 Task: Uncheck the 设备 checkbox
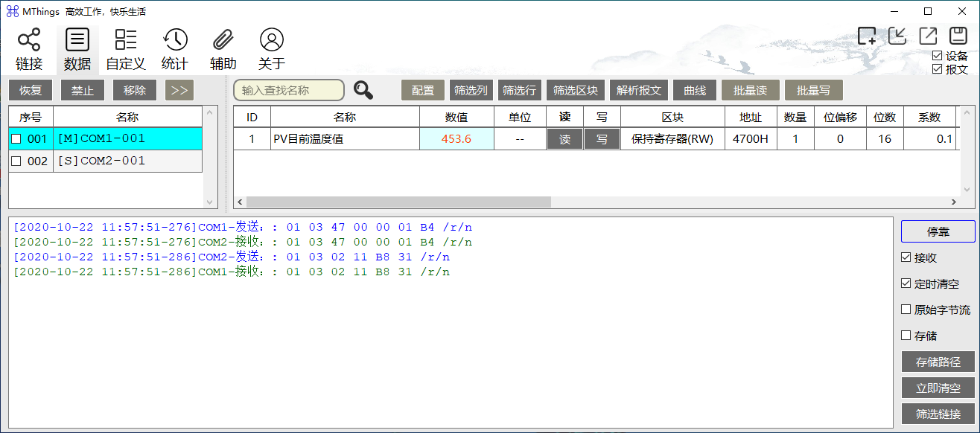(937, 56)
